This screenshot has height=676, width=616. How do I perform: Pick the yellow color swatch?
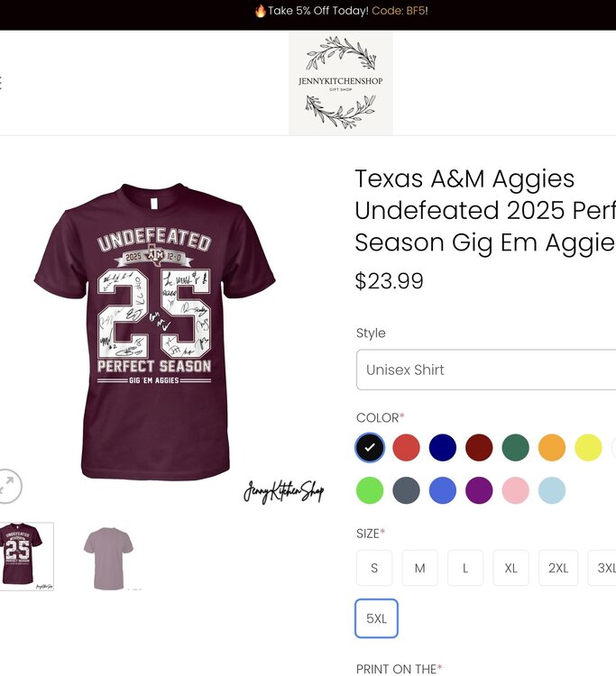[x=588, y=448]
